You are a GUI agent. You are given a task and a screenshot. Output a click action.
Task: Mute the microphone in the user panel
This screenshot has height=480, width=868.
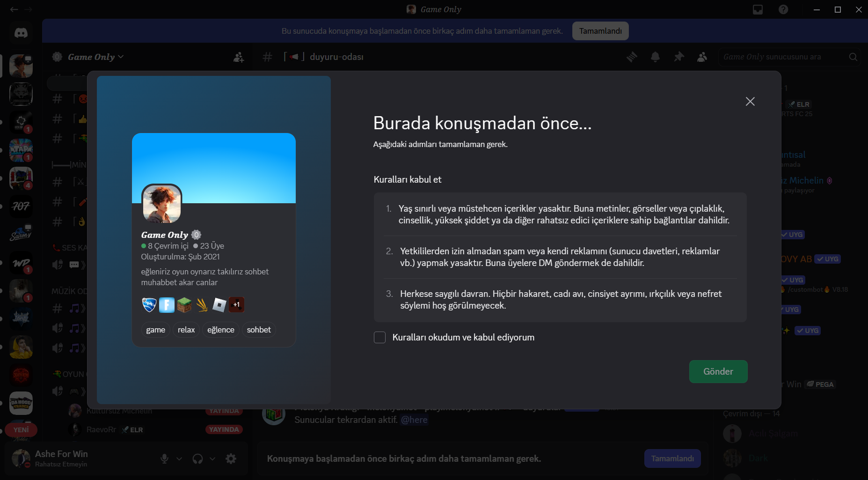pos(164,459)
